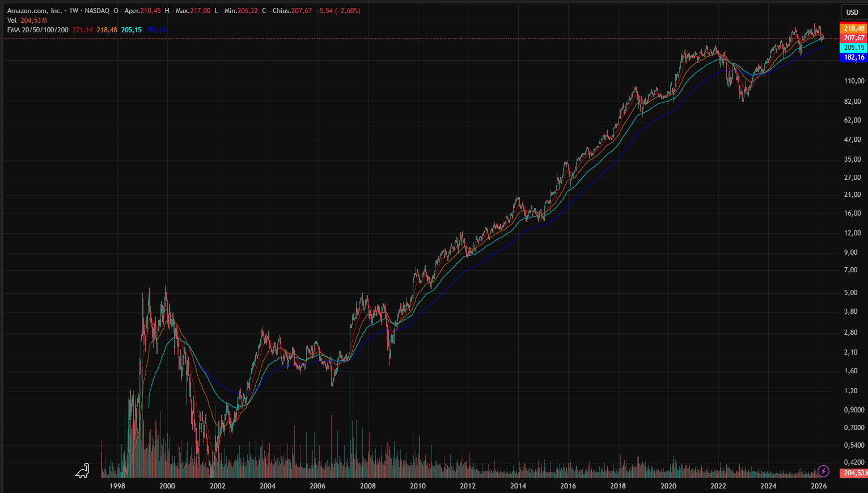Viewport: 868px width, 493px height.
Task: Click the blue 182,16 value in EMA legend
Action: (156, 30)
